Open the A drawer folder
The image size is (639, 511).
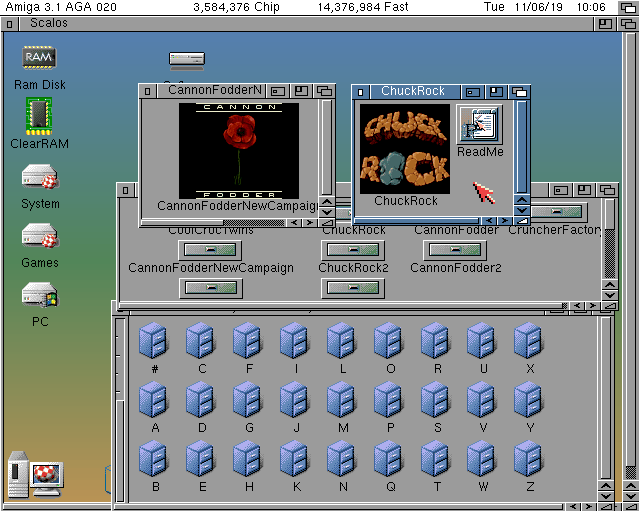coord(153,399)
